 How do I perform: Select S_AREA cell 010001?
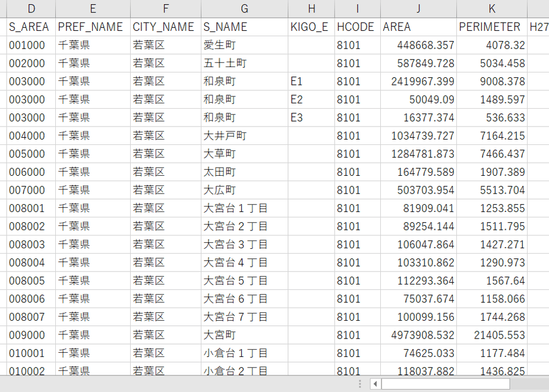pyautogui.click(x=31, y=353)
